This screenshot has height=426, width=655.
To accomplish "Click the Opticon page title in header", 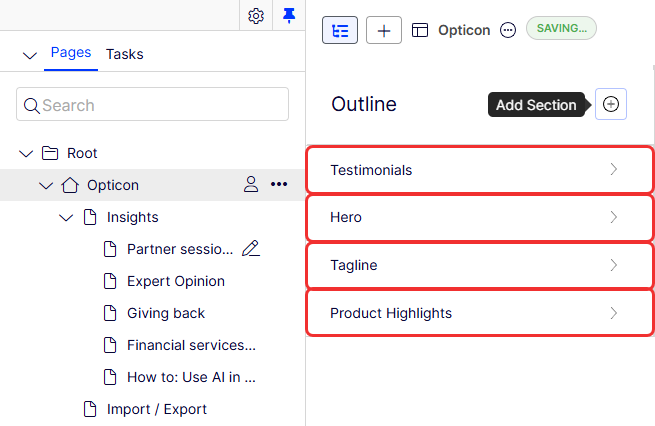I will pos(464,30).
